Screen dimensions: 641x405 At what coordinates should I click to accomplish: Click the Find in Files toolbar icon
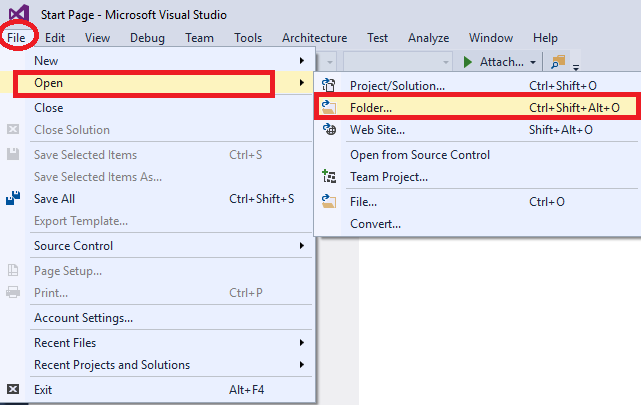click(x=558, y=62)
